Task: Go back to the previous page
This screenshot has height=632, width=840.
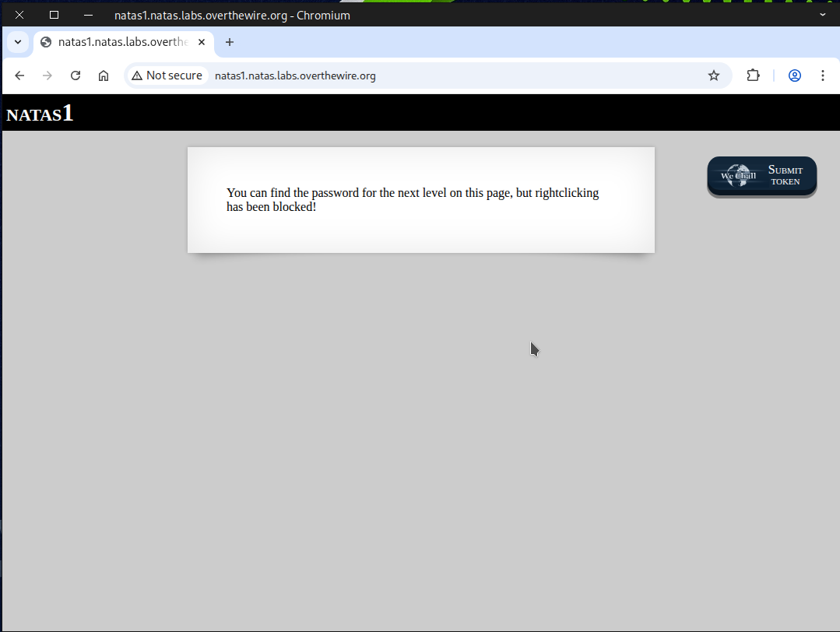Action: point(19,75)
